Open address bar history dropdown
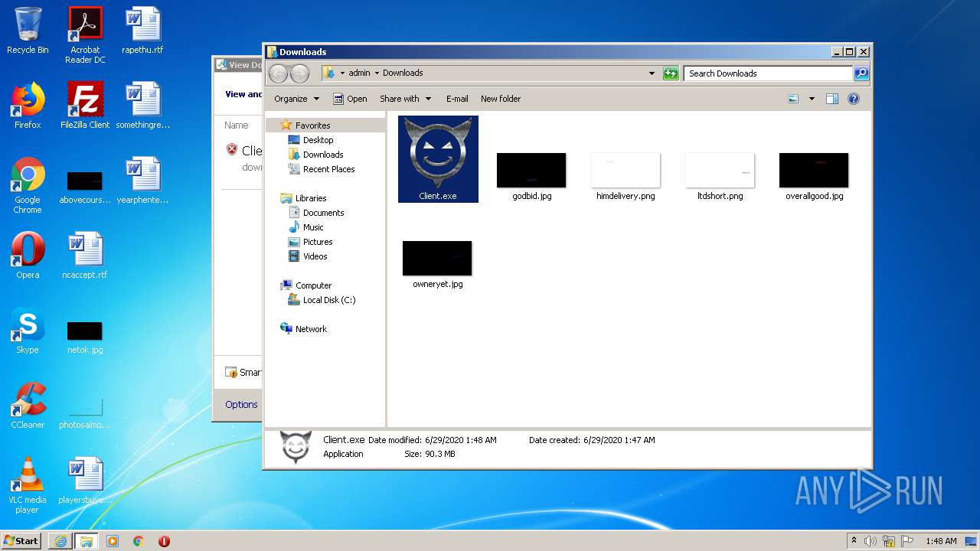This screenshot has width=980, height=551. coord(652,73)
